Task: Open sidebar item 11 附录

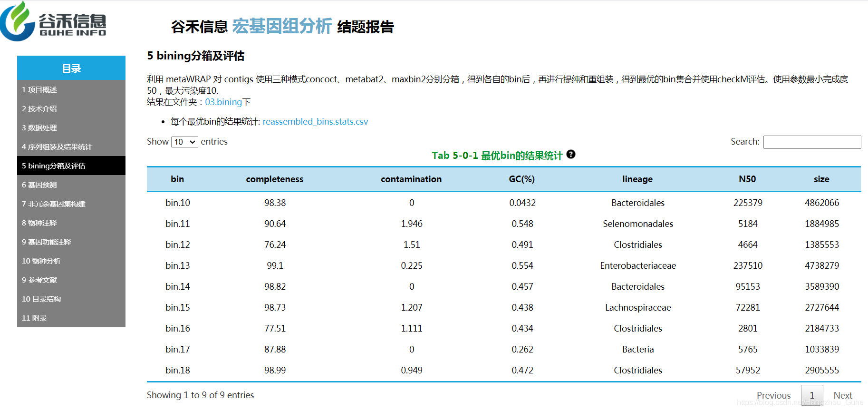Action: pyautogui.click(x=71, y=318)
